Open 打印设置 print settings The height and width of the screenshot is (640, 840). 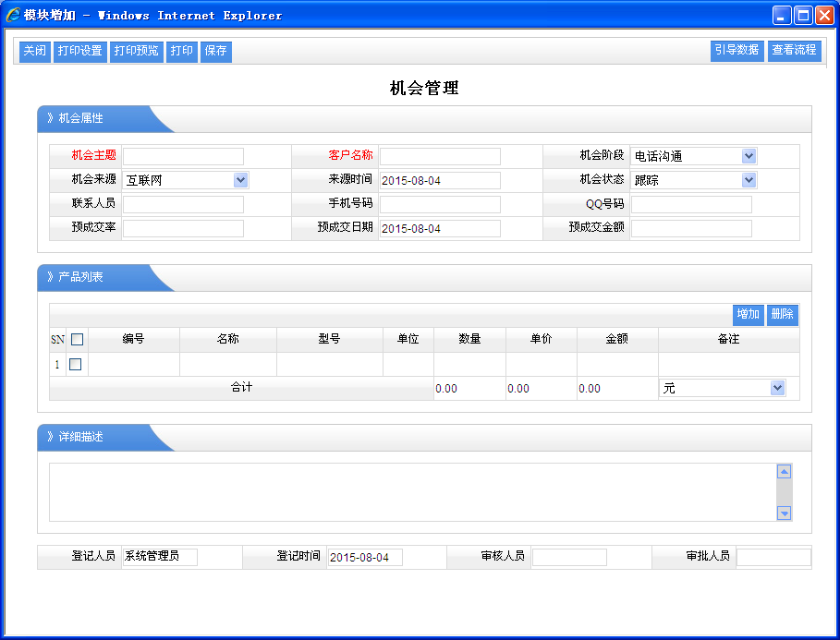click(x=79, y=51)
